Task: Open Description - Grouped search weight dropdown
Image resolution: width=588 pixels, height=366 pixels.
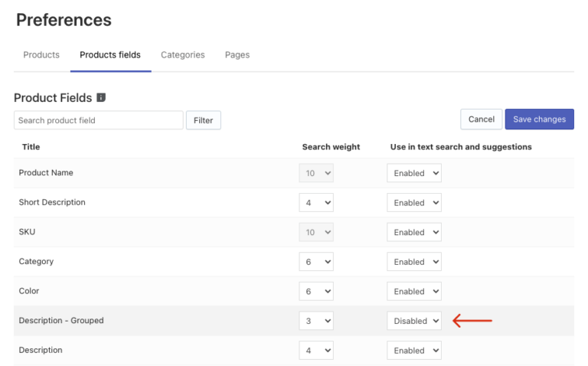Action: [316, 321]
